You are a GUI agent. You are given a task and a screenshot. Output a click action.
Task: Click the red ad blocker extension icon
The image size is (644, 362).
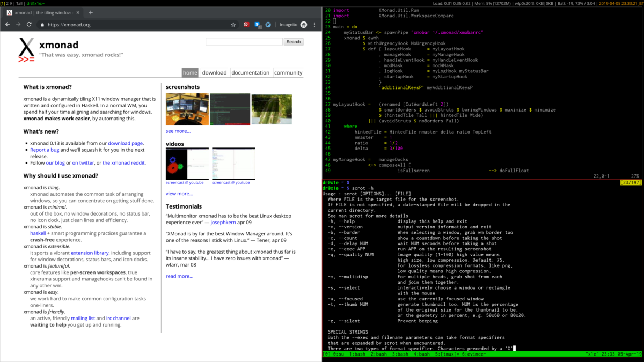pos(246,24)
